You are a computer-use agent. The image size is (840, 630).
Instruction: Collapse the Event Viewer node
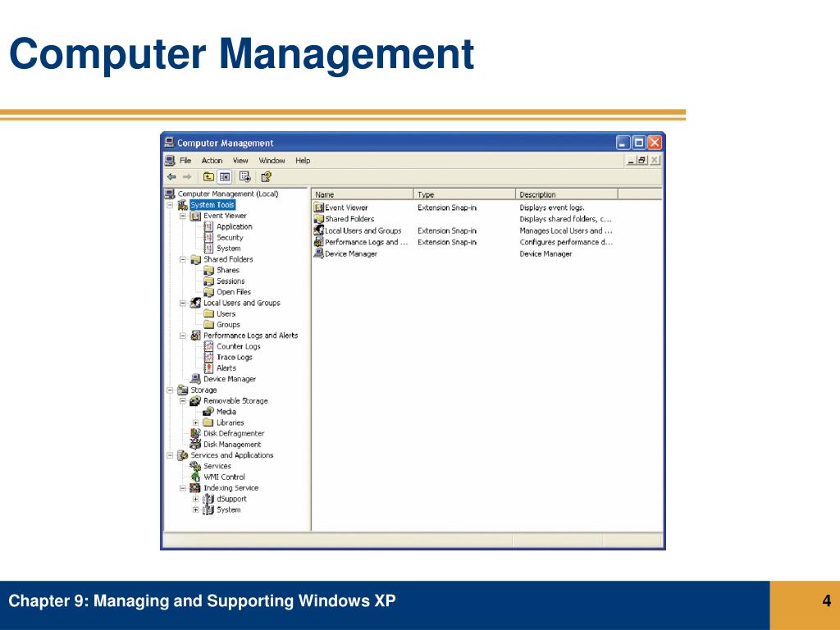(183, 216)
